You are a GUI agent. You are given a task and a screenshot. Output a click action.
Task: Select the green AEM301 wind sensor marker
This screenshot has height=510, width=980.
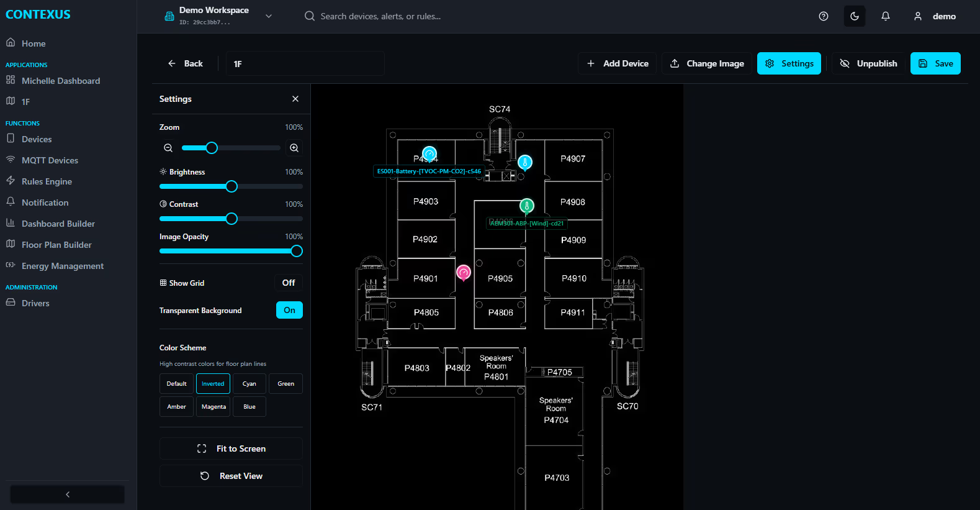[x=526, y=206]
